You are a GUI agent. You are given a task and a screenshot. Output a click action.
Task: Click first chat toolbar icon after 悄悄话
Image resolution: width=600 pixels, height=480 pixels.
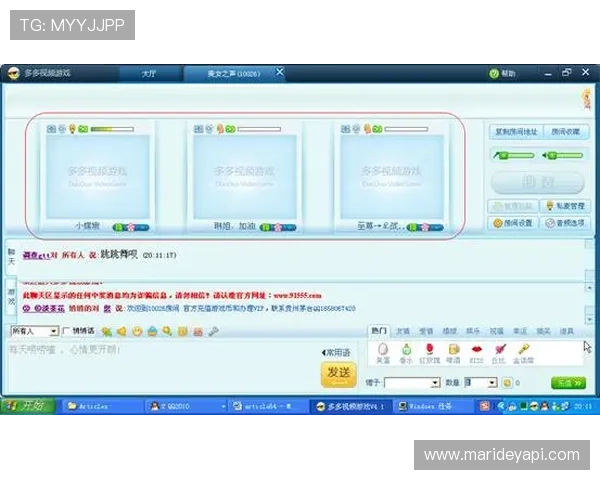[x=107, y=331]
